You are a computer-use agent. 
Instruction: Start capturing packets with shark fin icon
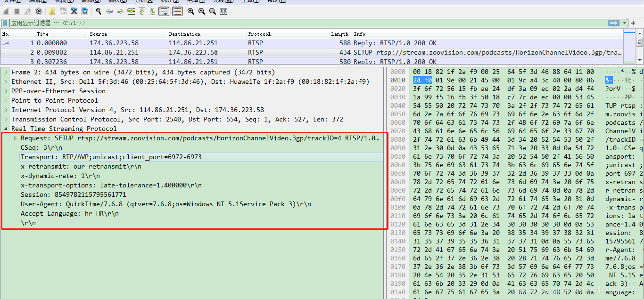7,11
